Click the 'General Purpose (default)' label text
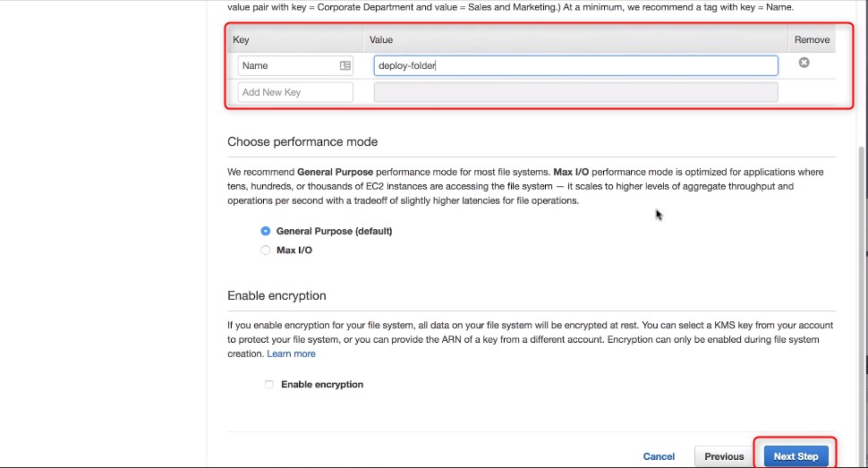 (x=334, y=231)
